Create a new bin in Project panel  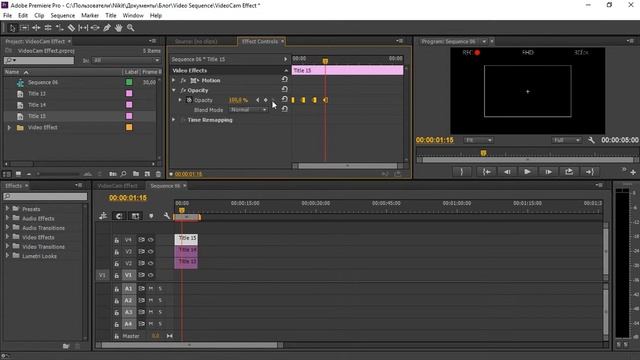(136, 174)
